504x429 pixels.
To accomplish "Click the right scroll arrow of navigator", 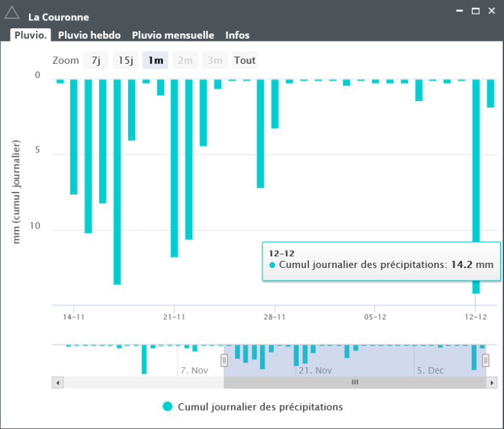I will 491,382.
